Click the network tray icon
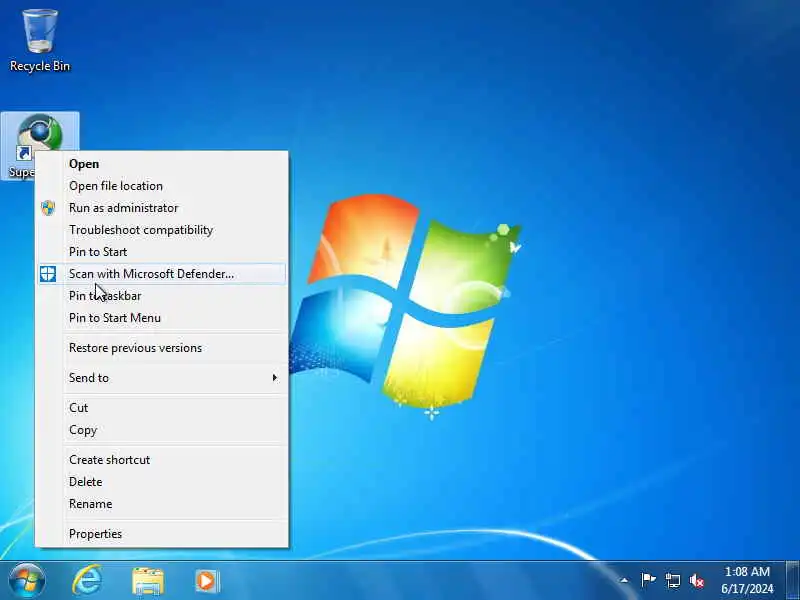Viewport: 800px width, 600px height. (x=672, y=581)
